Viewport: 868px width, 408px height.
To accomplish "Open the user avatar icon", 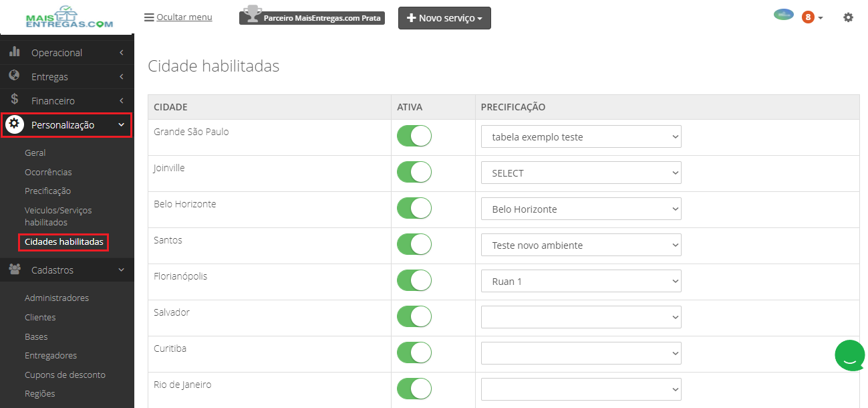I will tap(783, 15).
